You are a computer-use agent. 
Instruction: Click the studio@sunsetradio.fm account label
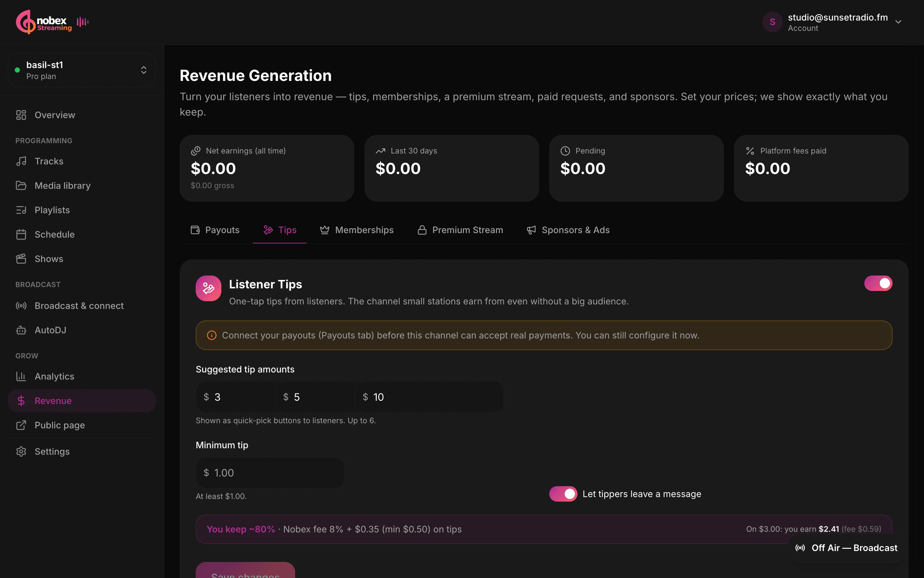(838, 18)
